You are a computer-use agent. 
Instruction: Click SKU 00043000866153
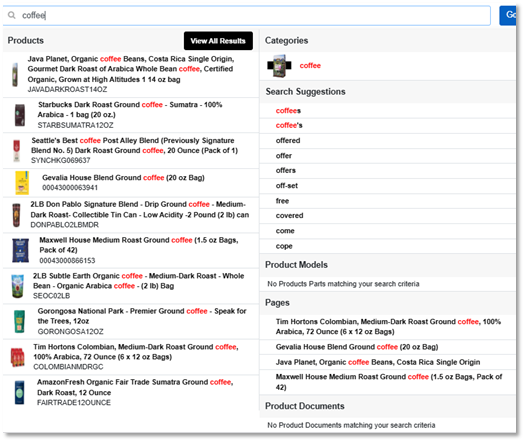[67, 260]
